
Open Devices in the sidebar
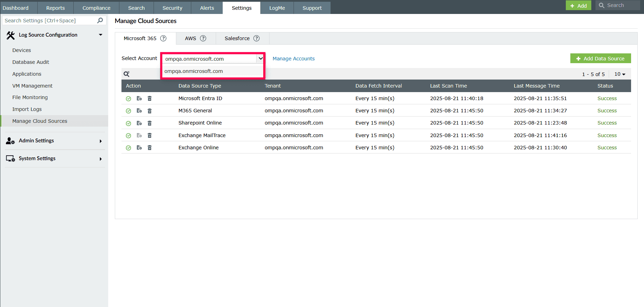click(22, 50)
